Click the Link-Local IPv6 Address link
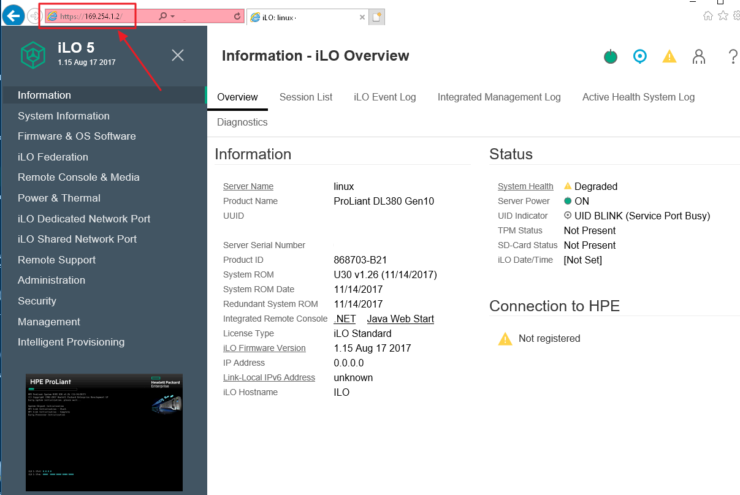Screen dimensions: 740x495 269,378
